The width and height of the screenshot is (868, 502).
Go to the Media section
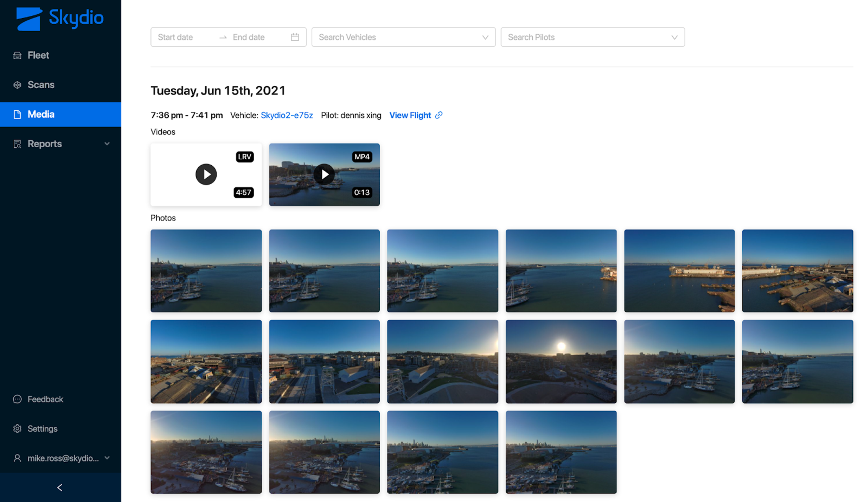coord(61,114)
